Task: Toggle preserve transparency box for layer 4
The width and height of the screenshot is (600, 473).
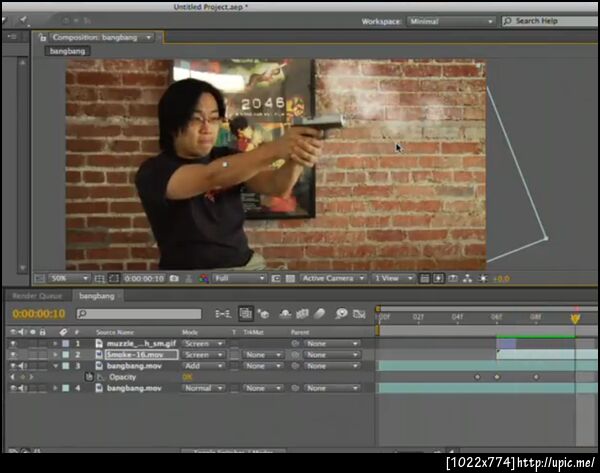Action: click(x=235, y=388)
